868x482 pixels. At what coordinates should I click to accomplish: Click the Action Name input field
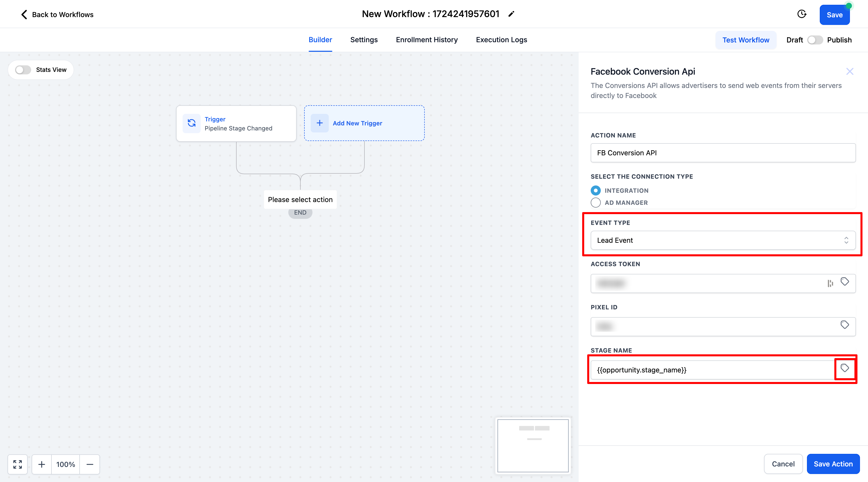tap(723, 153)
